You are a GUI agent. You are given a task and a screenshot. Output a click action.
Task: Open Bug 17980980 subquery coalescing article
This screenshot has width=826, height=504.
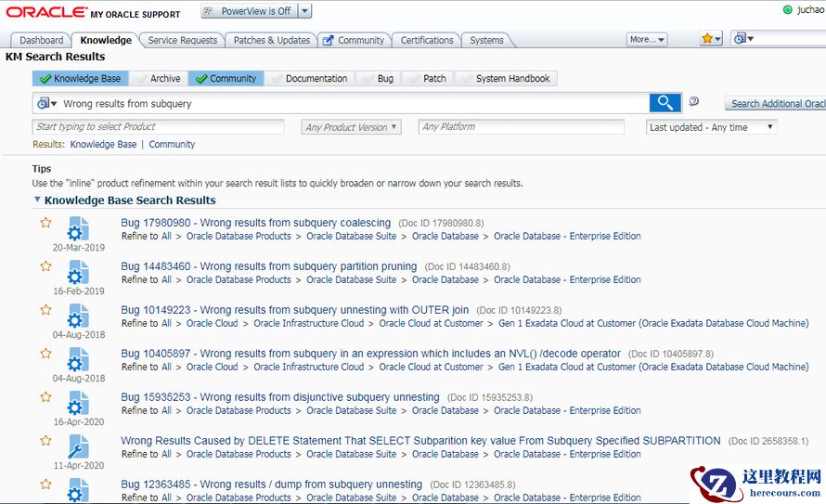point(255,223)
